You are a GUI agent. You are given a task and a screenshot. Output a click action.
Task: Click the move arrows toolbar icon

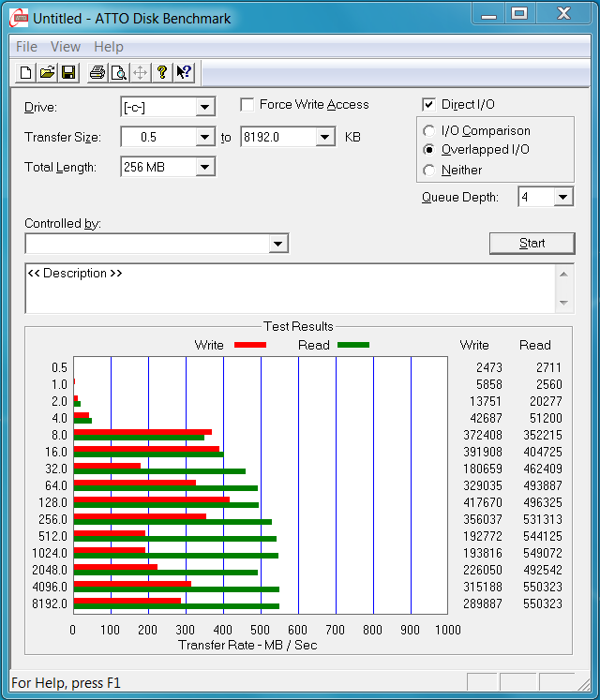(141, 72)
